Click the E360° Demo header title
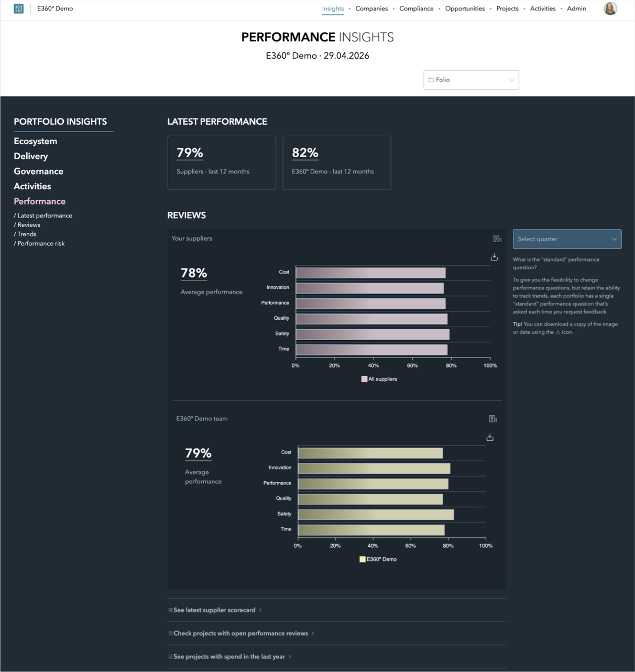Image resolution: width=635 pixels, height=672 pixels. 55,8
